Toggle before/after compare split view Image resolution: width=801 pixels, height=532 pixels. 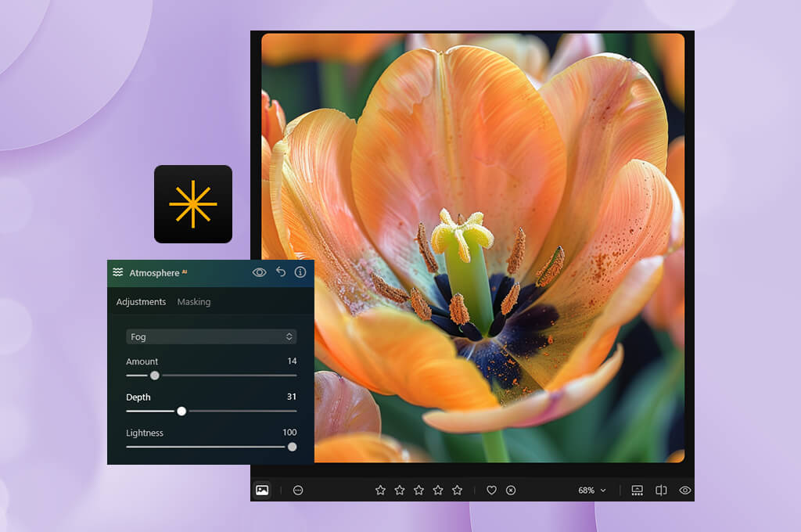pos(661,490)
